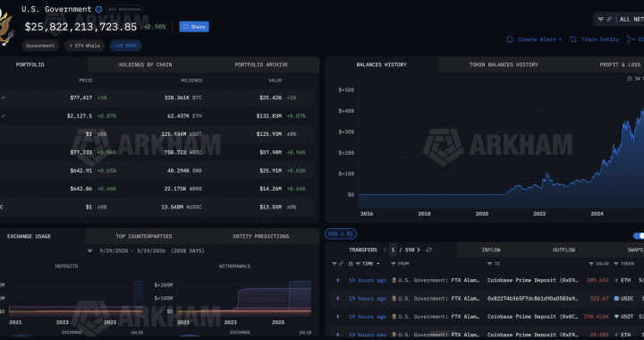Switch to the PROFIT & LOSS tab
This screenshot has width=644, height=340.
[620, 65]
